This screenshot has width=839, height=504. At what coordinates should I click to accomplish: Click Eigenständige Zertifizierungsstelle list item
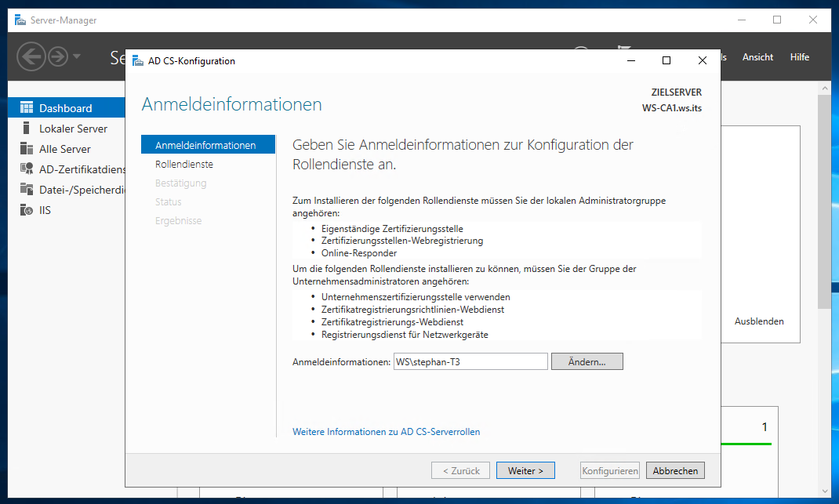tap(392, 228)
